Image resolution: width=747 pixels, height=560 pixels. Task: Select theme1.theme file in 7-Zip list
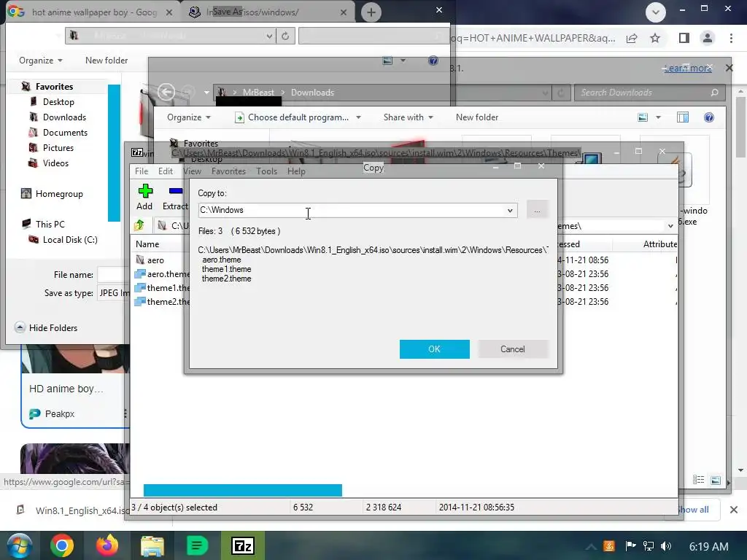click(162, 287)
